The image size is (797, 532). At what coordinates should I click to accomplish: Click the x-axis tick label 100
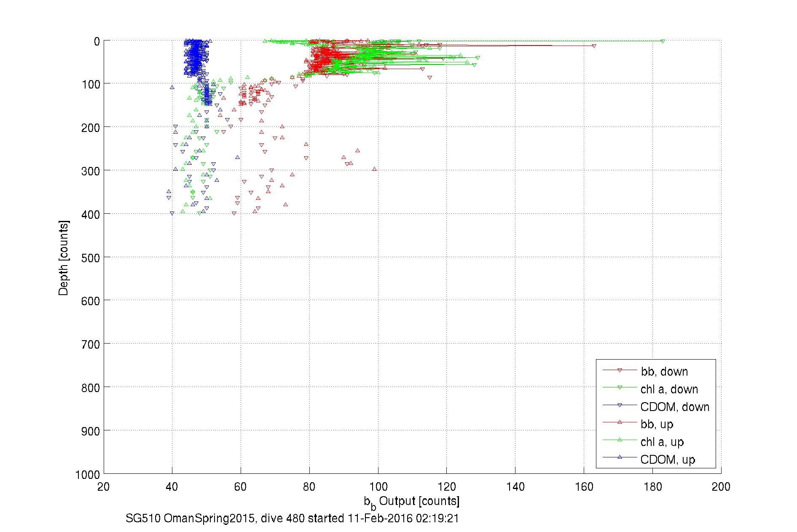[x=378, y=487]
